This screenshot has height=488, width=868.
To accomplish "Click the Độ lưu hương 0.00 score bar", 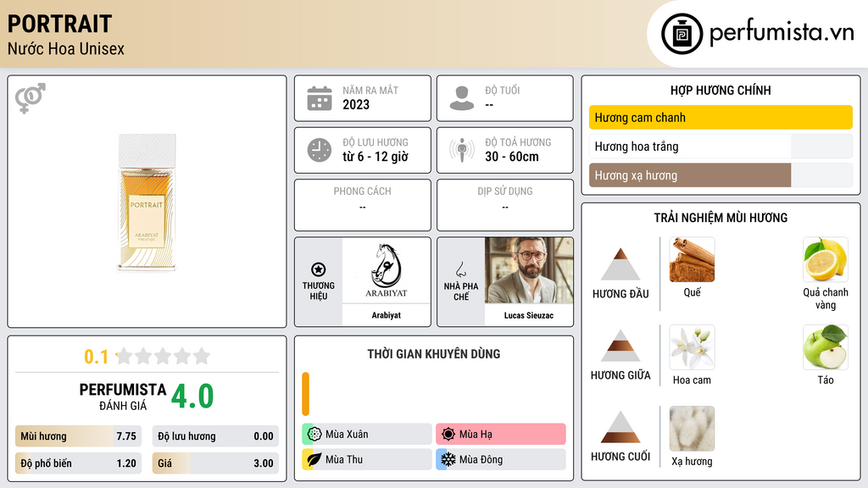I will [215, 436].
